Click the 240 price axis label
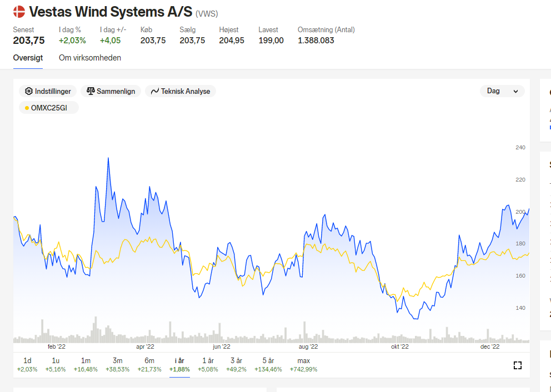Image resolution: width=551 pixels, height=392 pixels. coord(520,148)
